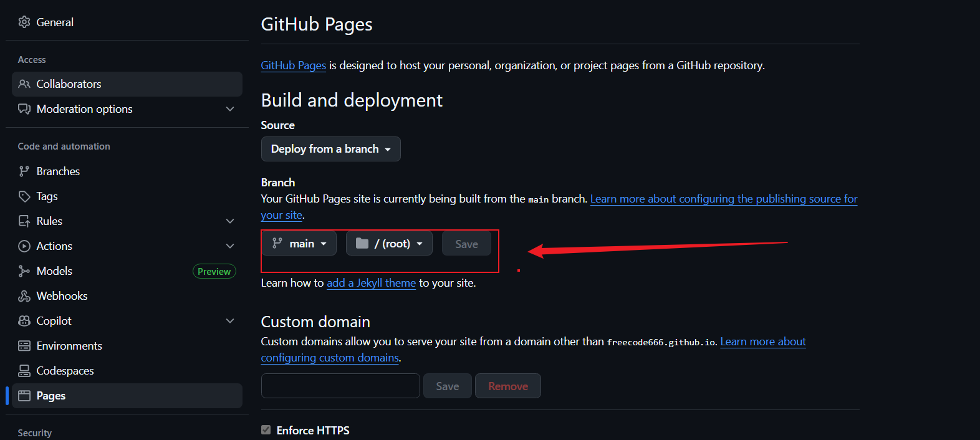The image size is (980, 440).
Task: Open the Deploy from a branch dropdown
Action: coord(330,149)
